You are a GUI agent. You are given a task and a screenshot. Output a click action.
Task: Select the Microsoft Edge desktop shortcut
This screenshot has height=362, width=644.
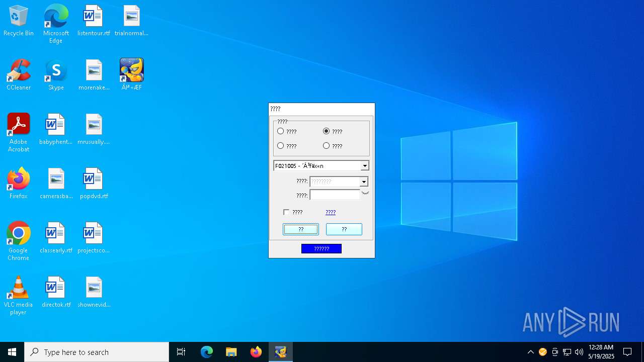point(56,24)
